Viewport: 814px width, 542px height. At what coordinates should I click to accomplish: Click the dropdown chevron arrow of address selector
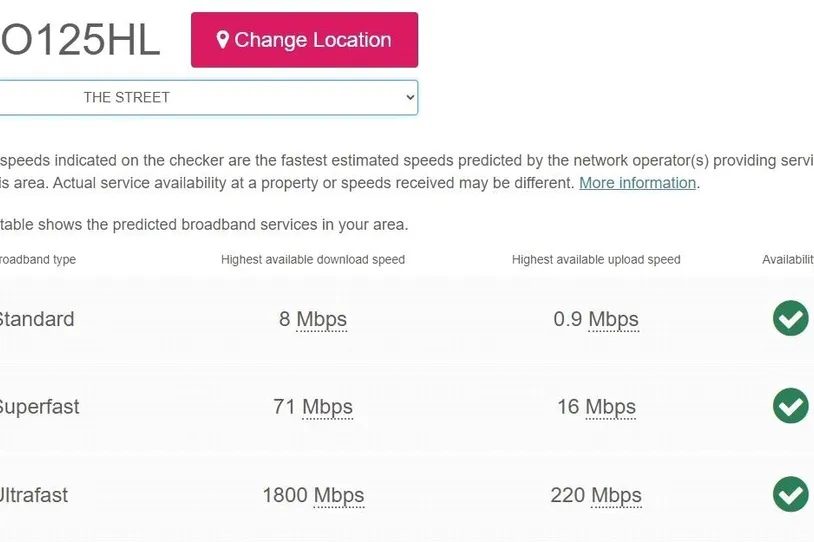[x=410, y=98]
